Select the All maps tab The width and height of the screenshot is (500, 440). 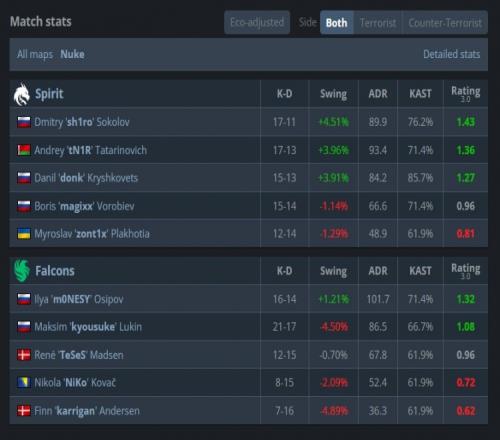pyautogui.click(x=35, y=54)
